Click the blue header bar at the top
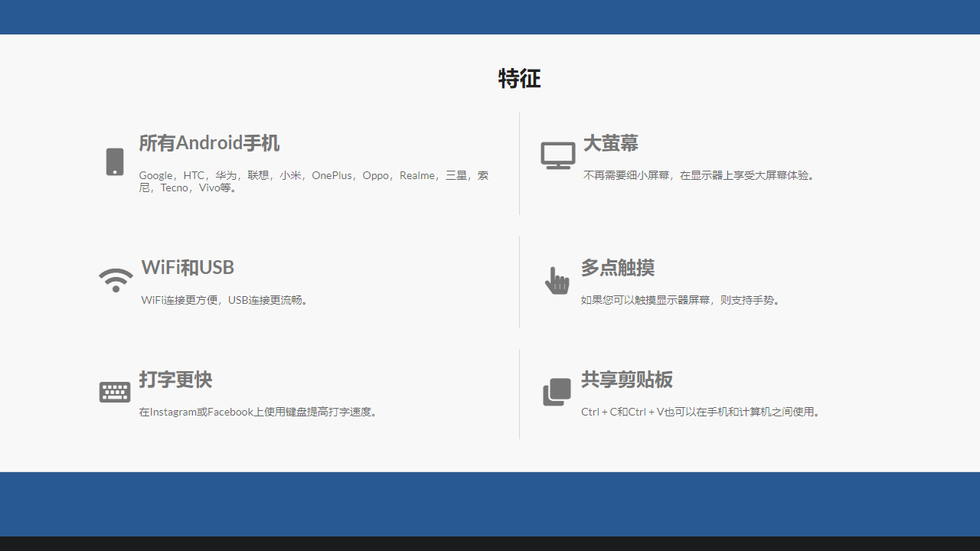Screen dimensions: 980x551 click(x=490, y=17)
